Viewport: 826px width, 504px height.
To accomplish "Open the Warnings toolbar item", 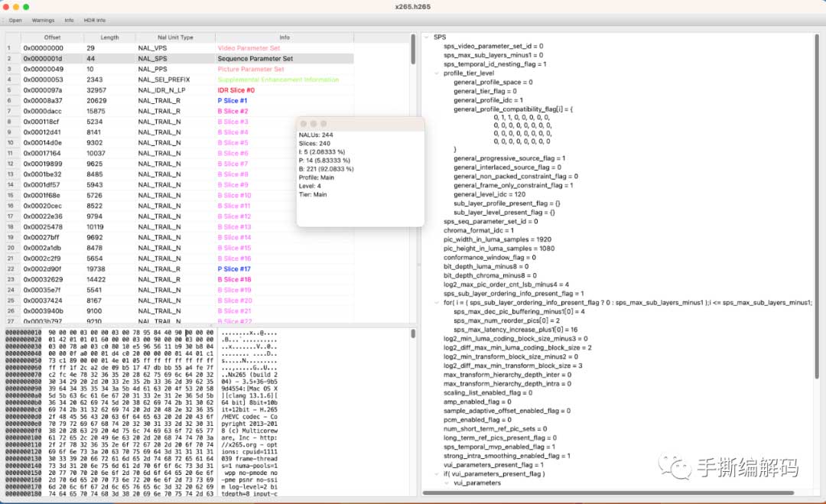I will click(x=43, y=20).
